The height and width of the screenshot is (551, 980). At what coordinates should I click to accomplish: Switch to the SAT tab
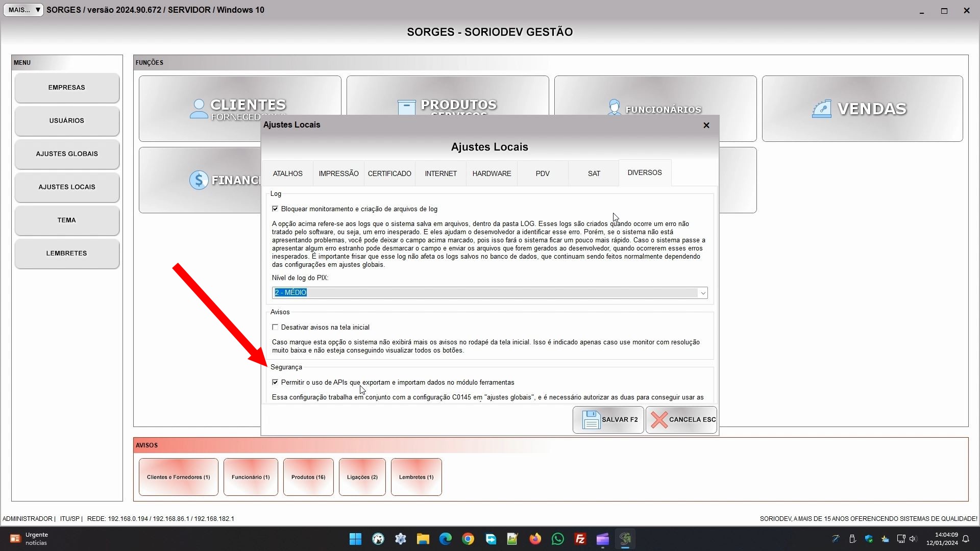click(x=594, y=173)
